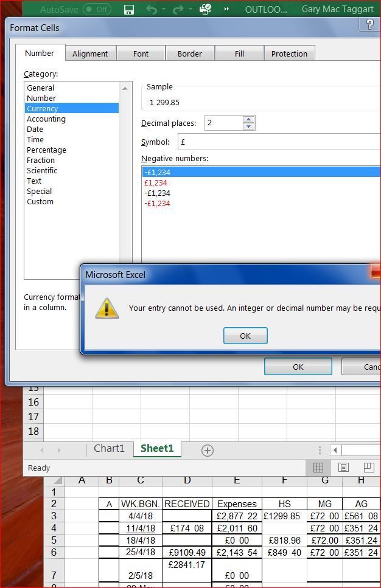Select Accounting in the Category list
Image resolution: width=381 pixels, height=588 pixels.
tap(72, 119)
